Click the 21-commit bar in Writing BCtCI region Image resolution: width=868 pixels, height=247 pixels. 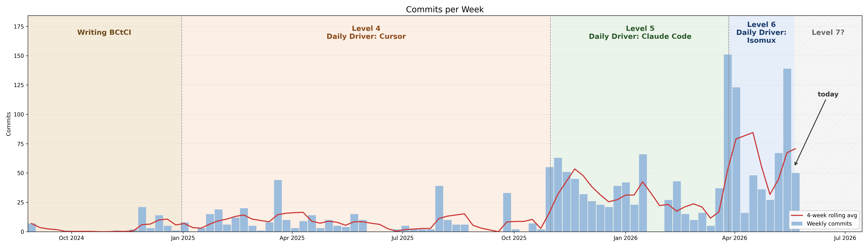coord(142,219)
